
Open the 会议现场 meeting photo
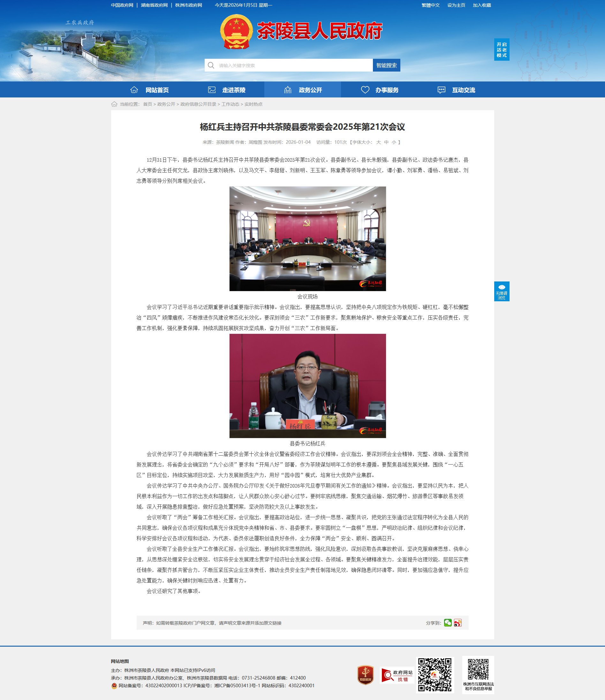307,239
